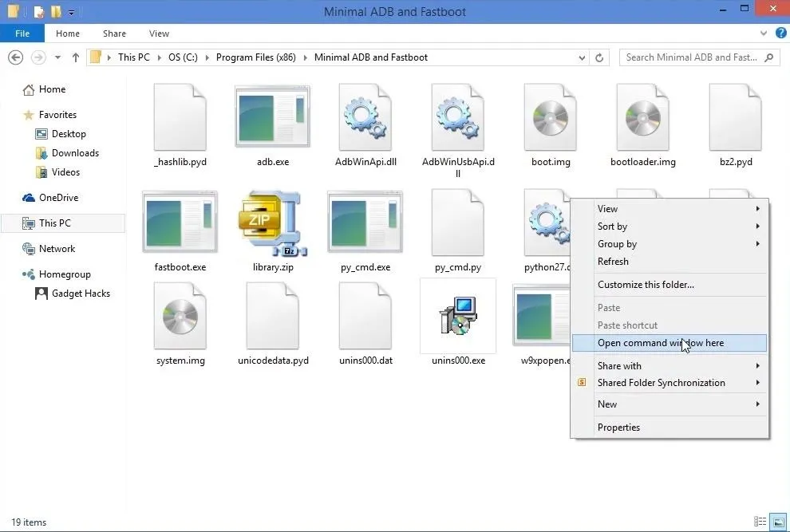Click Minimal ADB and Fastboot breadcrumb
790x532 pixels.
[371, 57]
